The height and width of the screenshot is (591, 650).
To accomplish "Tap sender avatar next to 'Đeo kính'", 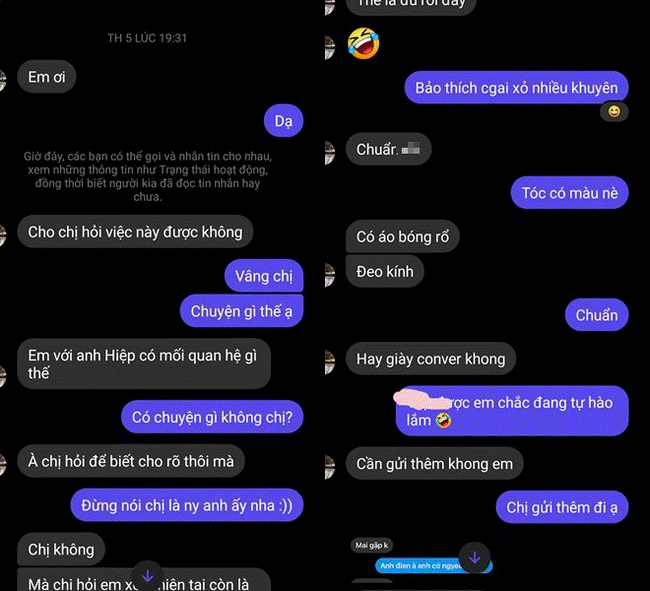I will click(x=330, y=275).
